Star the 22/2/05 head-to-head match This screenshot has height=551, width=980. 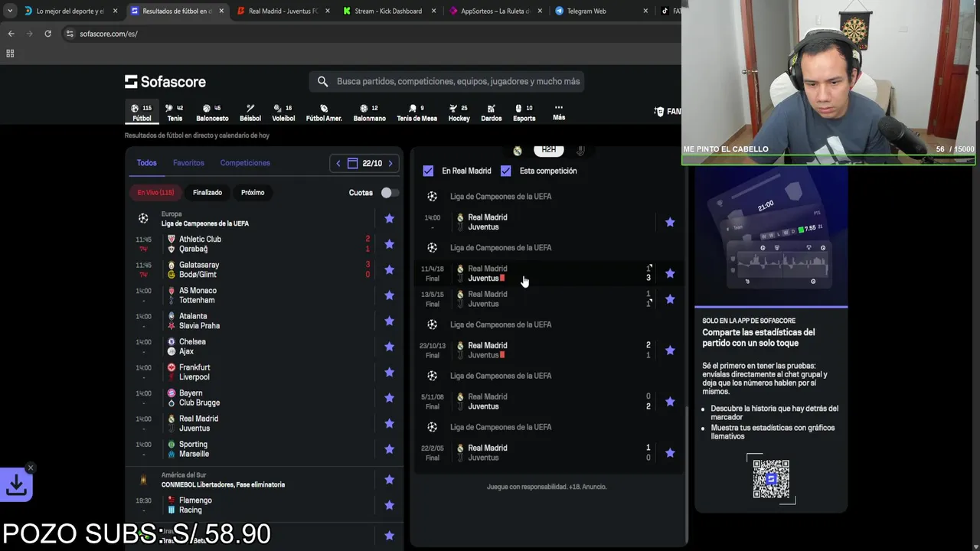[670, 453]
